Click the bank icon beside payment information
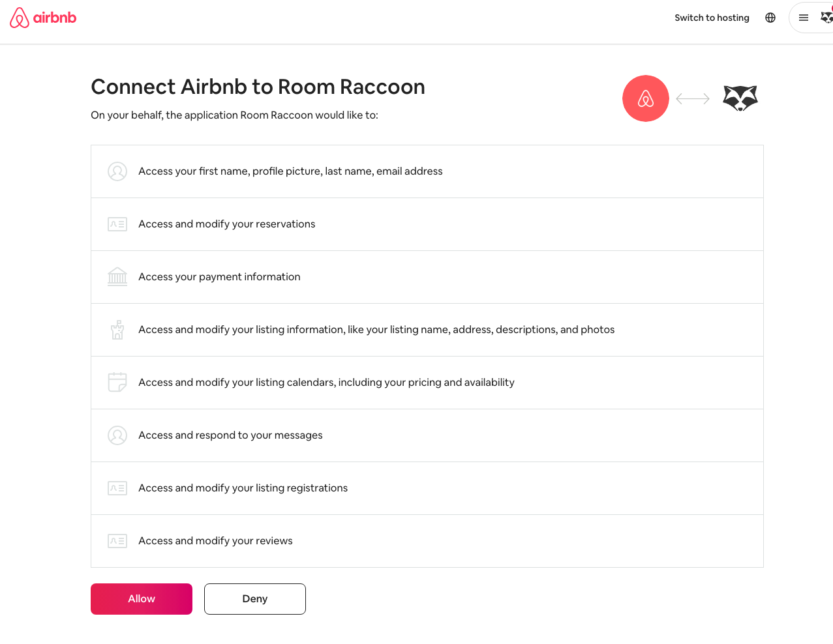This screenshot has width=833, height=644. pyautogui.click(x=117, y=277)
